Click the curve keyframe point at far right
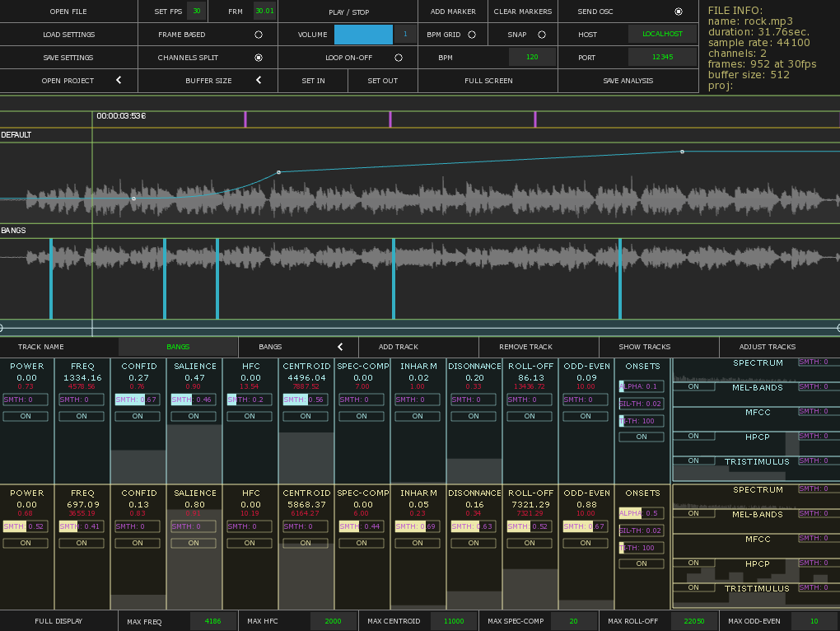The width and height of the screenshot is (840, 631). click(682, 152)
